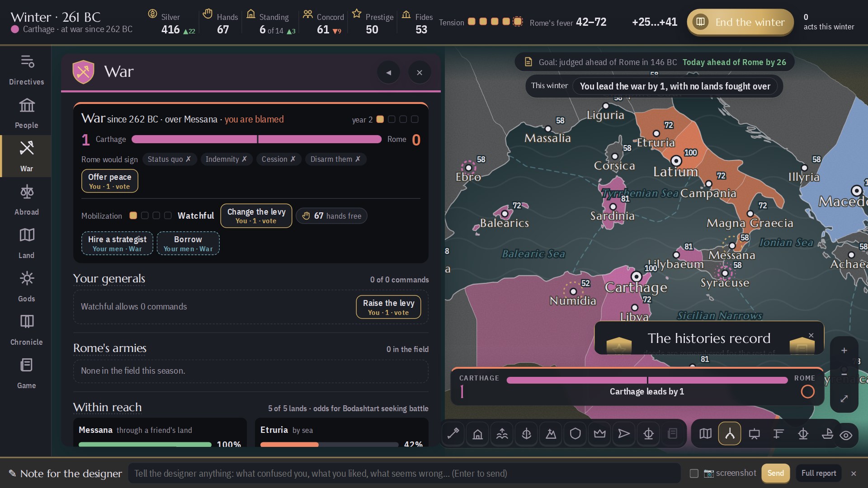This screenshot has width=868, height=488.
Task: Focus the note for the designer field
Action: 404,473
